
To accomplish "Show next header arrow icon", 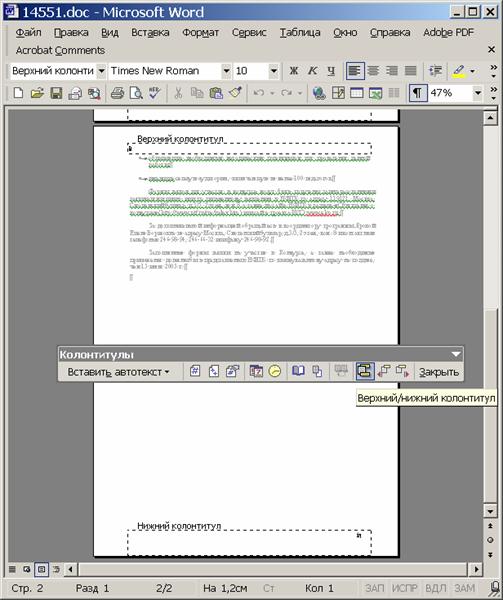I will (x=402, y=371).
